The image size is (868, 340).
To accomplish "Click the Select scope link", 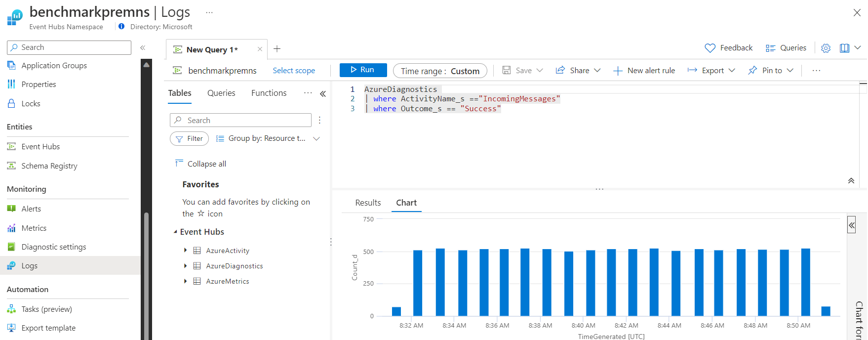I will [x=294, y=71].
